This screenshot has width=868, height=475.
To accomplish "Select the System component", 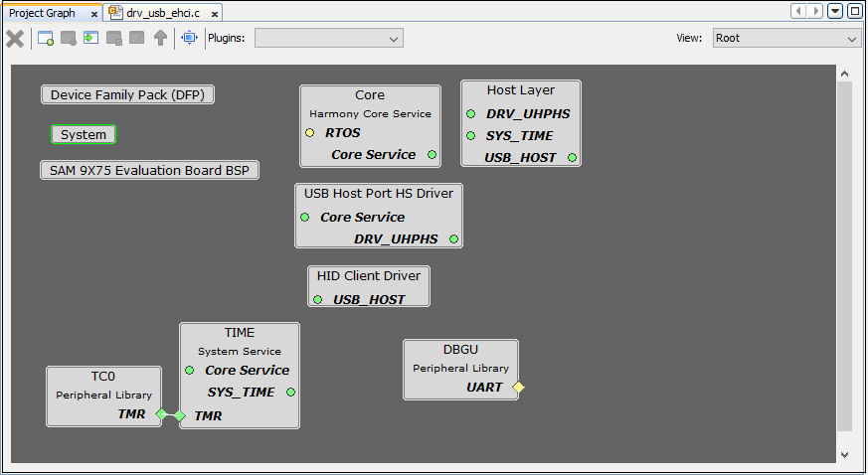I will 84,134.
